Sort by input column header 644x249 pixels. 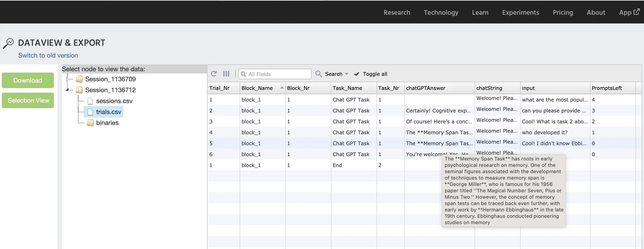click(x=555, y=88)
